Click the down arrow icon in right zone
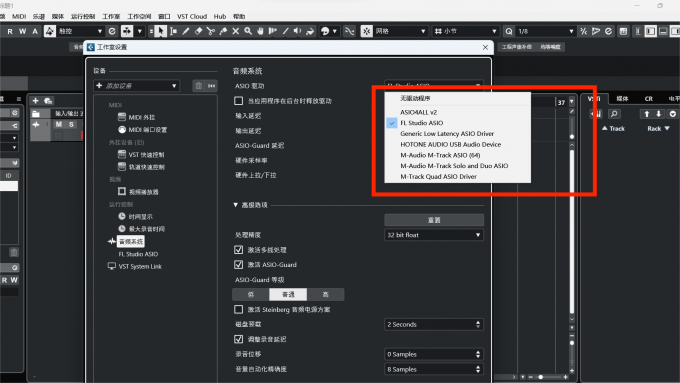 pos(659,114)
